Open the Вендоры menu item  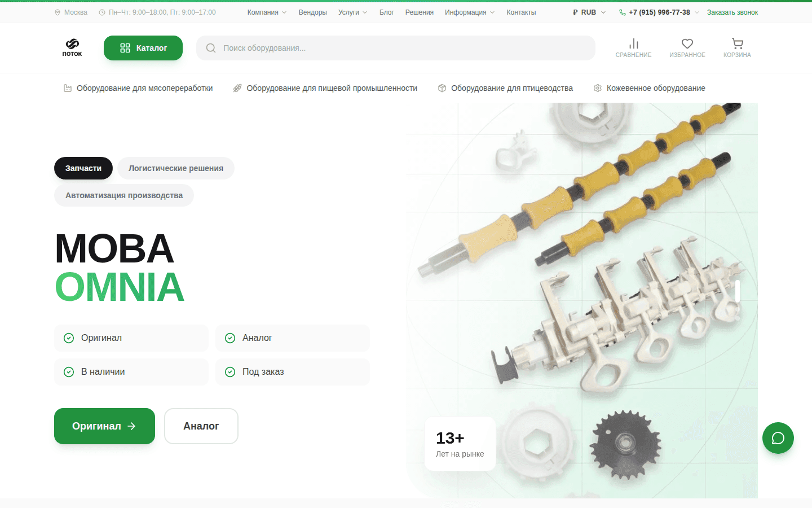(x=312, y=12)
